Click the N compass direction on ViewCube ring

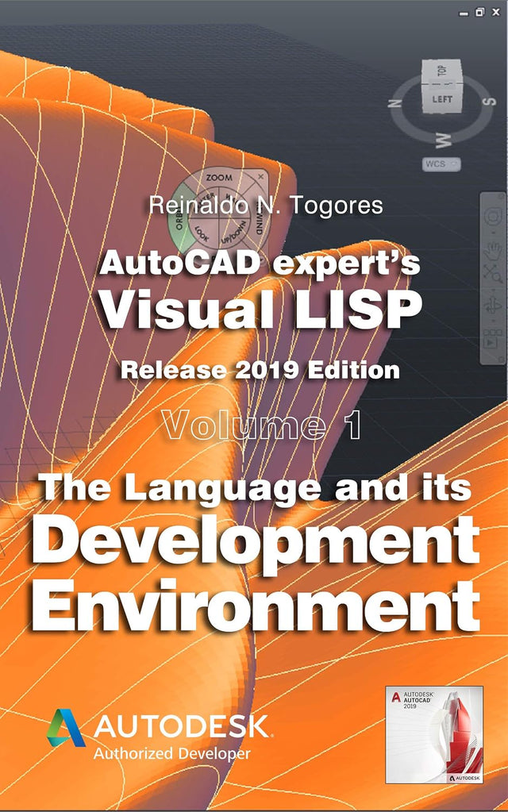tap(395, 102)
